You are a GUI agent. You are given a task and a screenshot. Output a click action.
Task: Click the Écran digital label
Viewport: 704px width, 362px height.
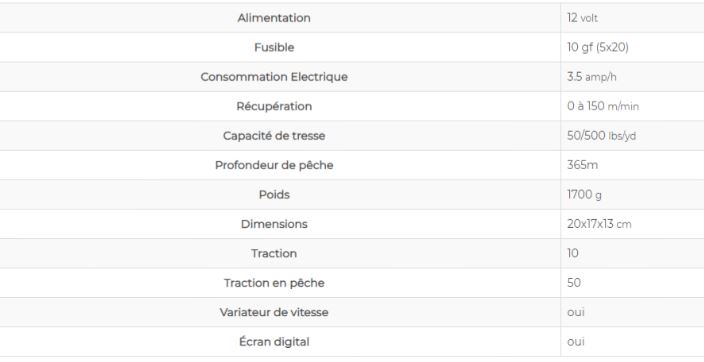(x=274, y=342)
